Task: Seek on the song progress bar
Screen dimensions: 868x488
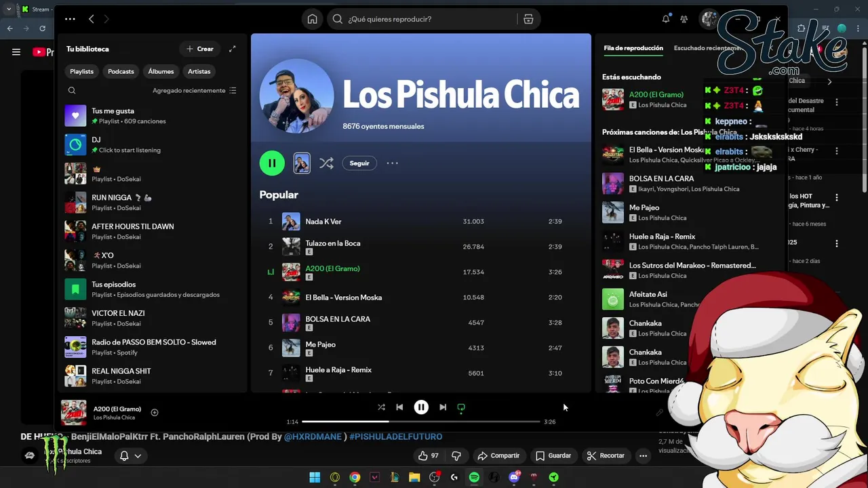Action: [421, 422]
